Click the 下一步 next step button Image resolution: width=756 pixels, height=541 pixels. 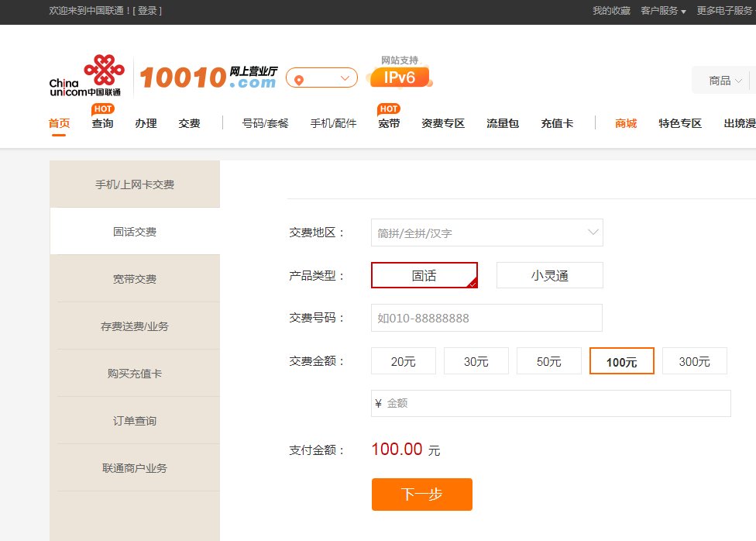coord(421,494)
